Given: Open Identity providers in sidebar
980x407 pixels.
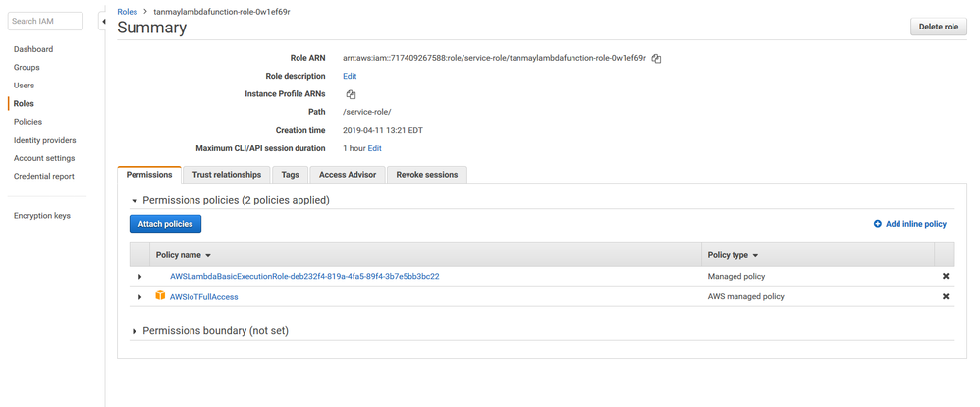Looking at the screenshot, I should point(44,140).
